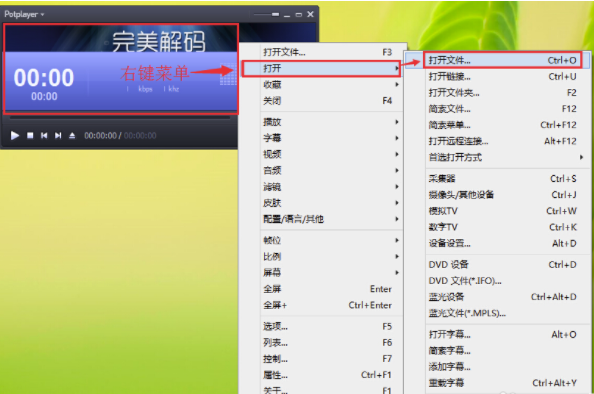Click the Previous track button
Viewport: 594px width, 394px height.
tap(44, 135)
